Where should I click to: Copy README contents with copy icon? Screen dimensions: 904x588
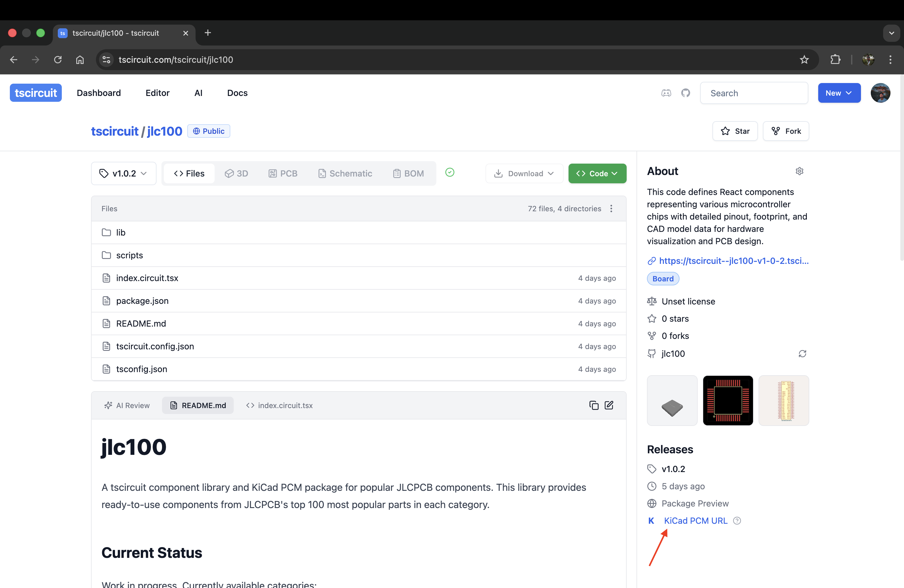click(x=594, y=405)
